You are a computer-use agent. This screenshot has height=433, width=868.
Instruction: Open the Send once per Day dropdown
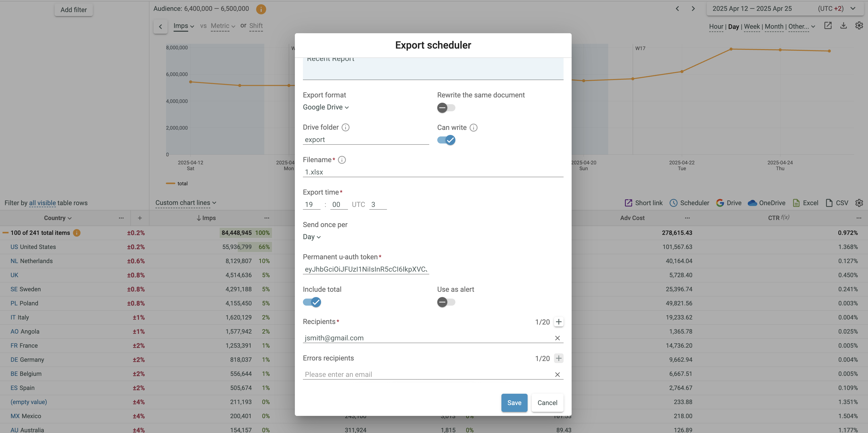(x=311, y=237)
